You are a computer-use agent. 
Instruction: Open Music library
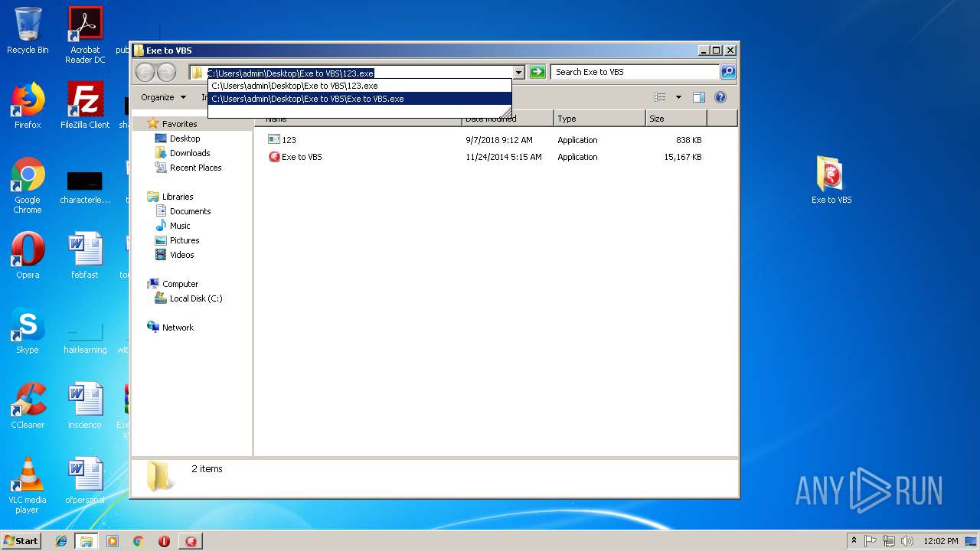click(x=180, y=226)
